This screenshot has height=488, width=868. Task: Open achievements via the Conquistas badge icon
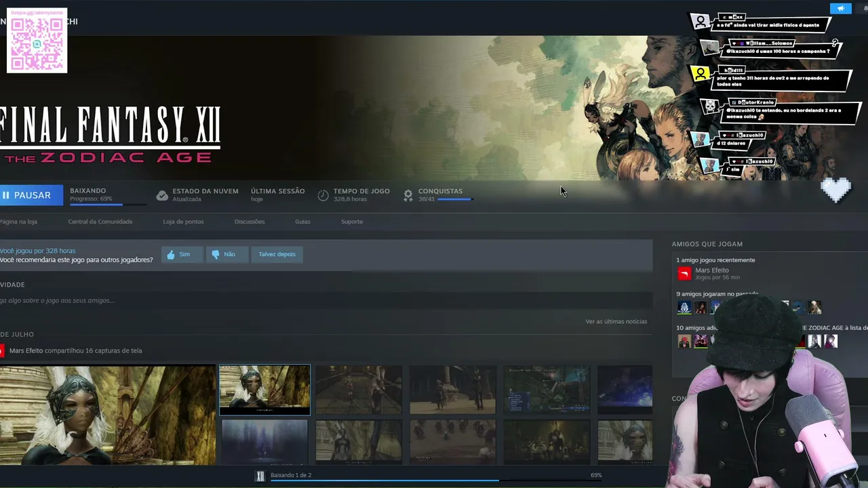408,195
